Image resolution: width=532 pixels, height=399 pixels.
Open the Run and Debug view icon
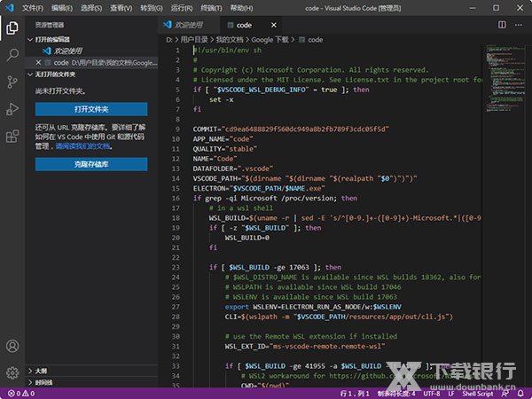click(12, 109)
